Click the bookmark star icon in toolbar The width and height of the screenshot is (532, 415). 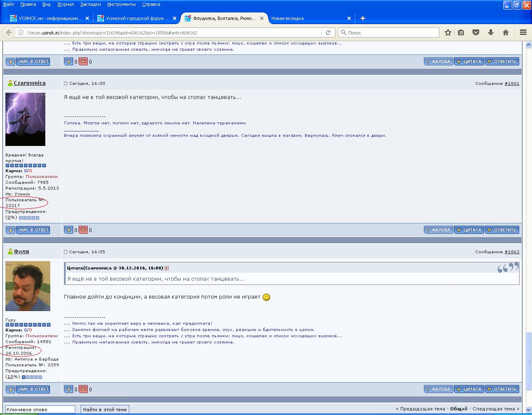coord(448,32)
